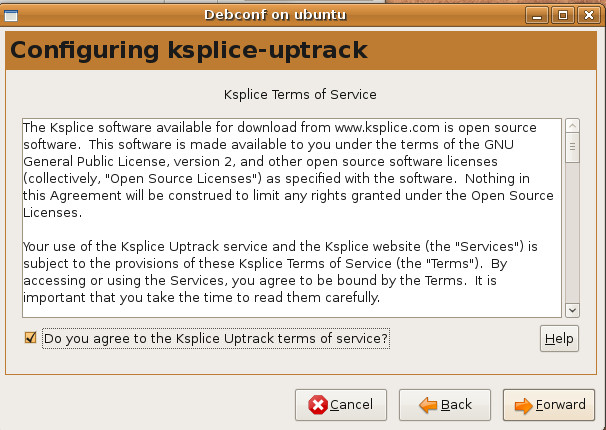
Task: Close the Debconf on ubuntu window
Action: coord(589,15)
